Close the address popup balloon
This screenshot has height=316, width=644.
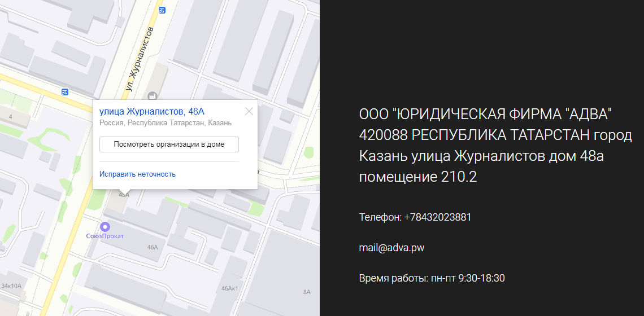pos(249,111)
